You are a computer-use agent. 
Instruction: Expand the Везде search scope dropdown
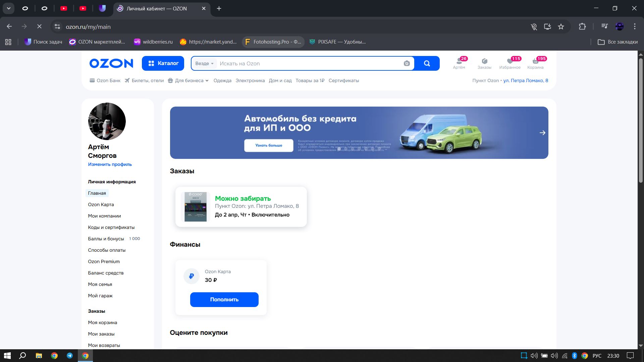tap(204, 63)
